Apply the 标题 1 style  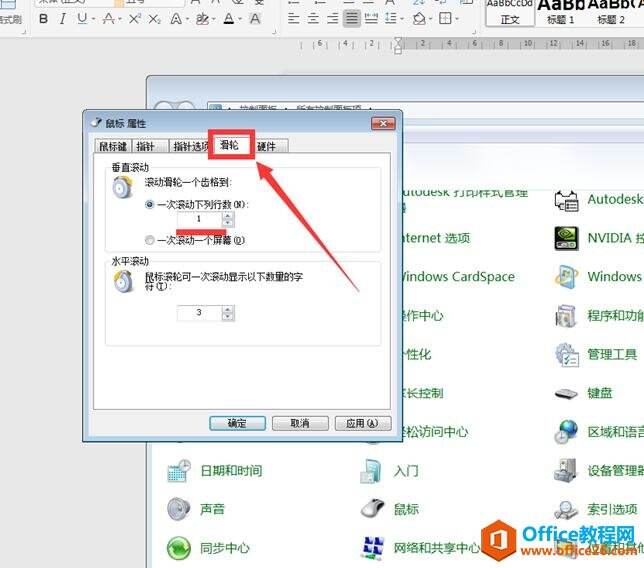click(x=560, y=13)
